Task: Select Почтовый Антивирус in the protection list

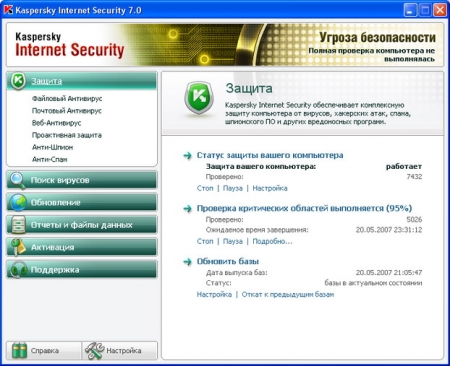Action: [67, 111]
